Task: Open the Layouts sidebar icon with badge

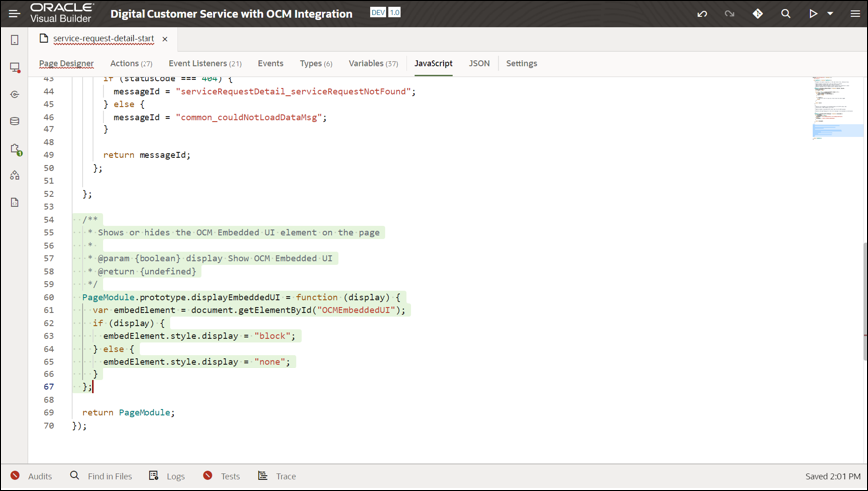Action: [16, 149]
